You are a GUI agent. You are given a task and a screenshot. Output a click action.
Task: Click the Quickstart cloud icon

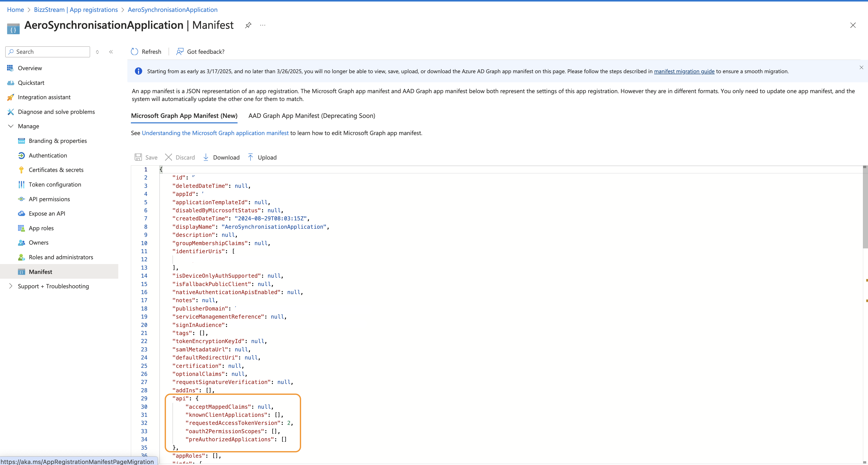coord(10,83)
